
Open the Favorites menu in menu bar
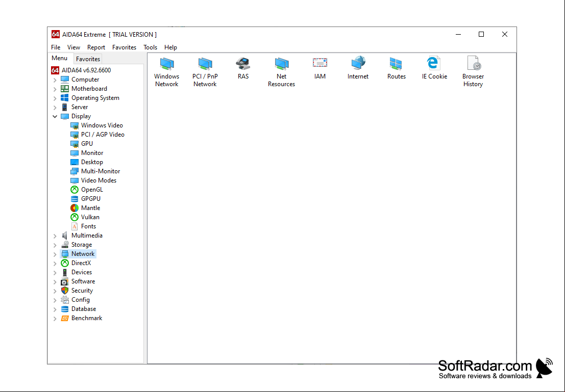[124, 47]
